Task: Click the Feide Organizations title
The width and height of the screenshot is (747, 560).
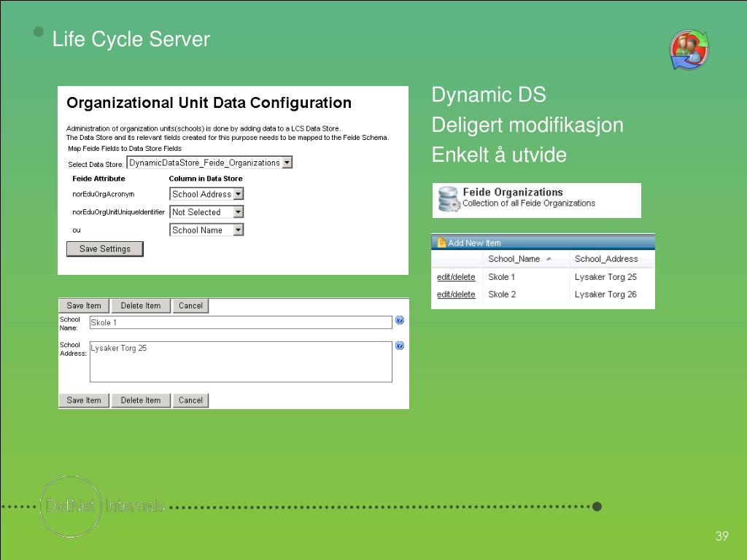Action: pyautogui.click(x=513, y=192)
